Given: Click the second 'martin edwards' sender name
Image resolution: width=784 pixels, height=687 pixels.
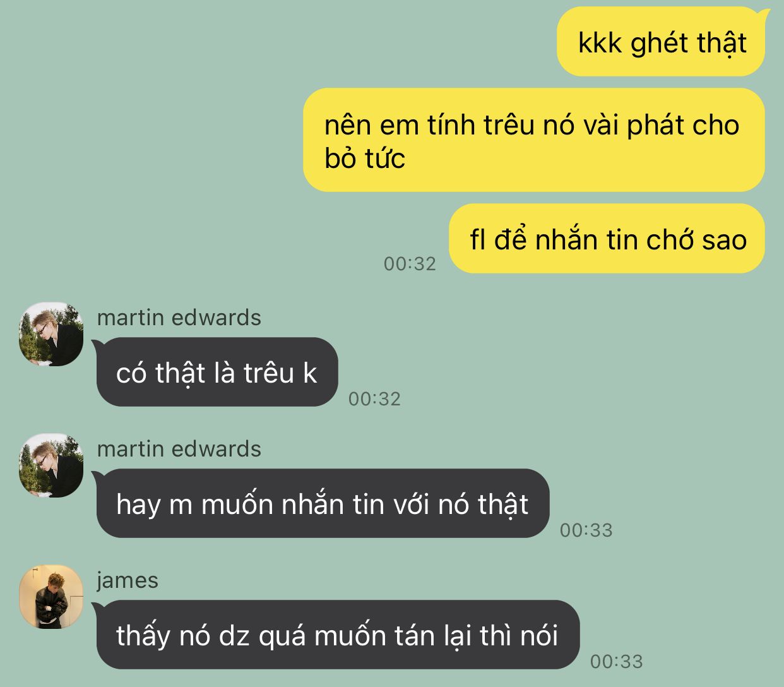Looking at the screenshot, I should (x=179, y=449).
